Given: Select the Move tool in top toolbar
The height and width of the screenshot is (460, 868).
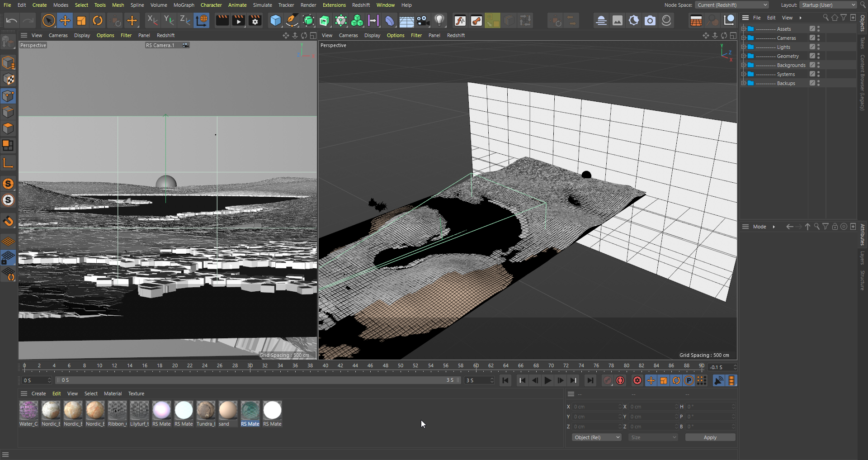Looking at the screenshot, I should pyautogui.click(x=65, y=20).
